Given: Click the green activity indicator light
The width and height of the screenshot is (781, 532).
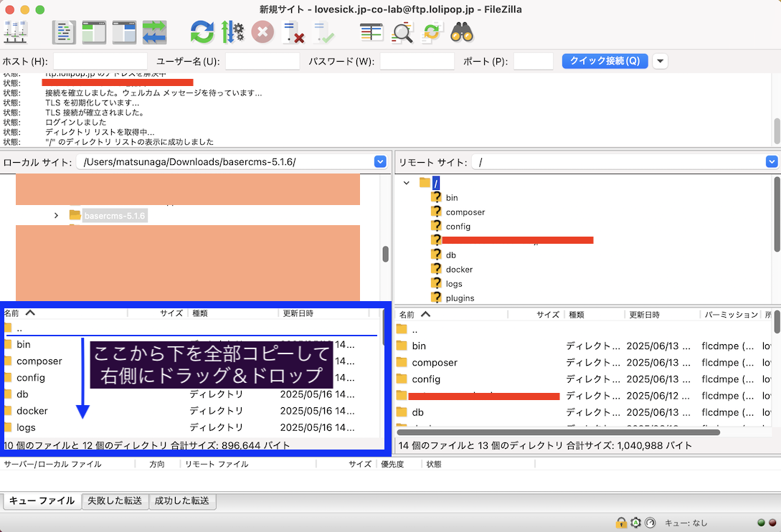Looking at the screenshot, I should (761, 523).
